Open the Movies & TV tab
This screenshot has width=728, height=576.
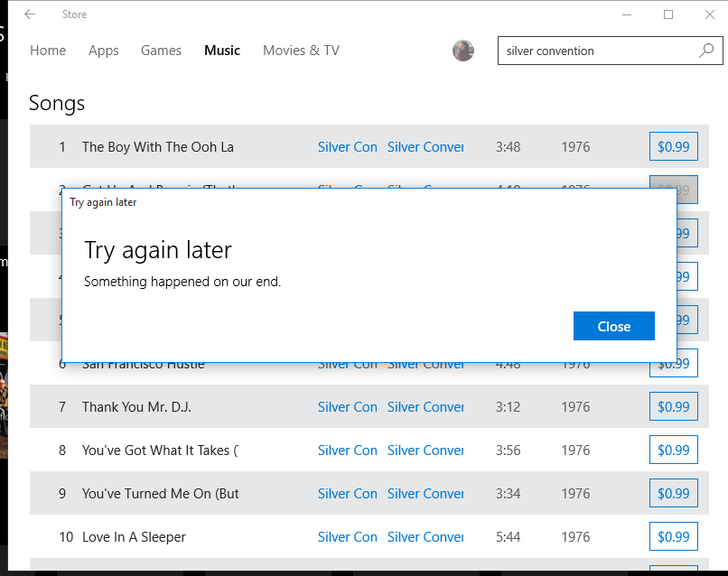pos(302,51)
